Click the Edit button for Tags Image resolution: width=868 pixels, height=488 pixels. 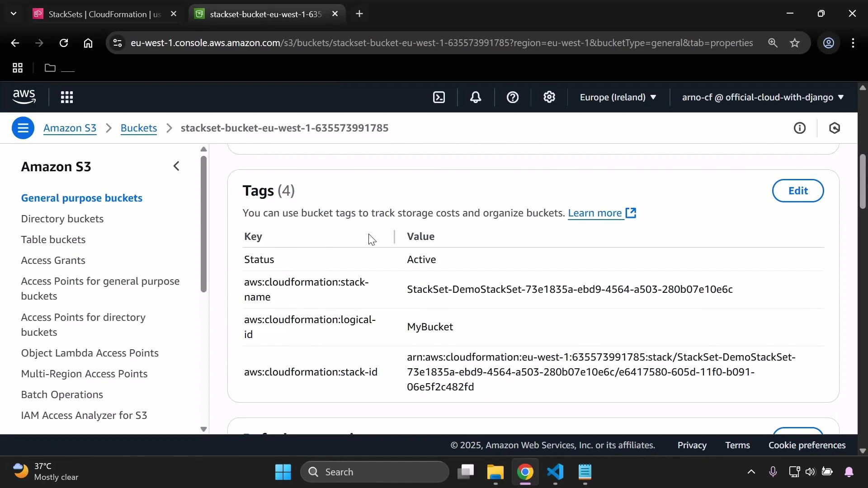click(x=798, y=191)
